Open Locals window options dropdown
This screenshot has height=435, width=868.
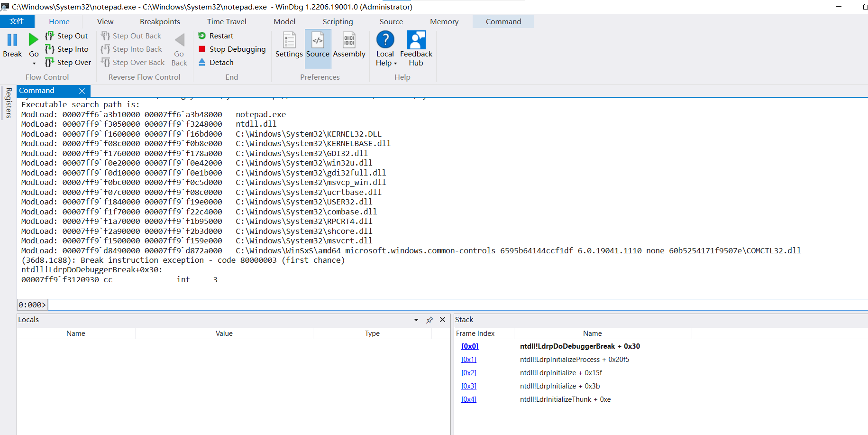pos(416,320)
